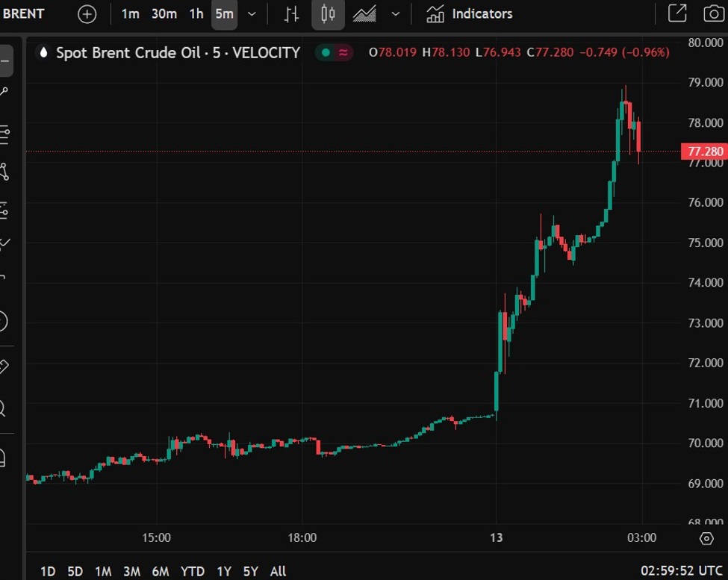Switch to the 1m timeframe

[130, 14]
